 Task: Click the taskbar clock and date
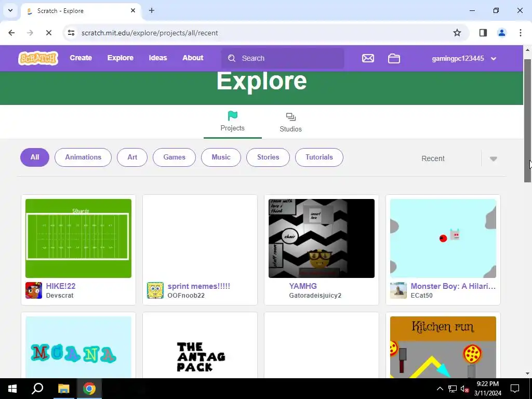point(487,389)
